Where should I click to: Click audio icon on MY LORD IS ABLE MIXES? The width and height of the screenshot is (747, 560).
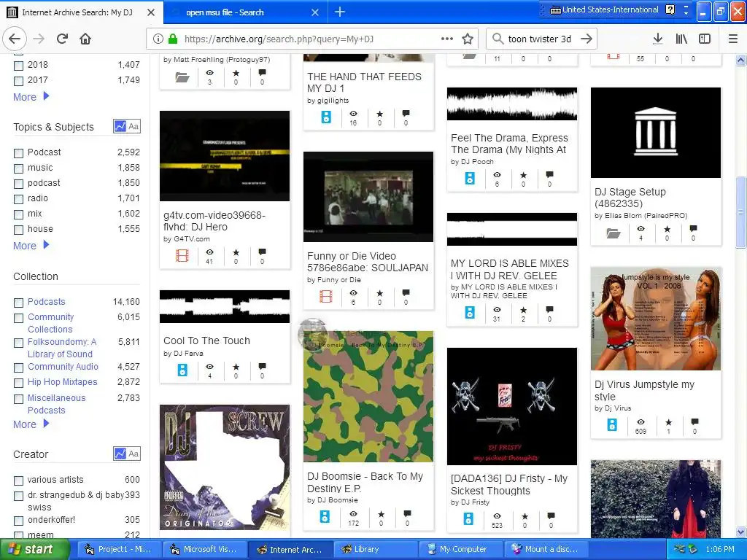point(470,313)
